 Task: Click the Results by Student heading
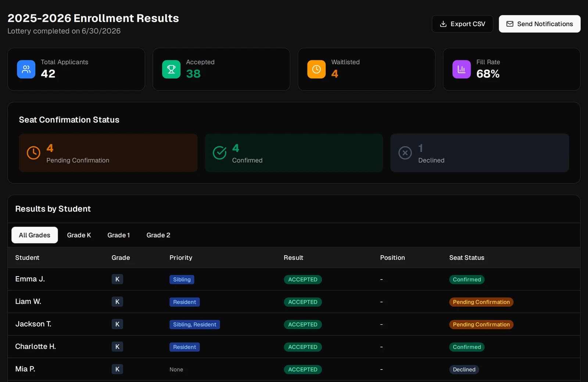pos(53,209)
